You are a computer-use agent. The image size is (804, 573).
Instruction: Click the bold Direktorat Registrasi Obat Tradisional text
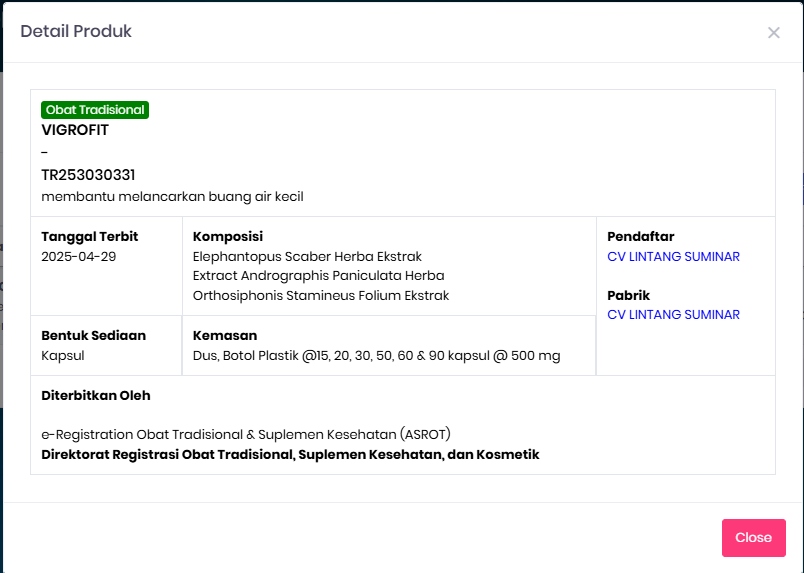290,455
